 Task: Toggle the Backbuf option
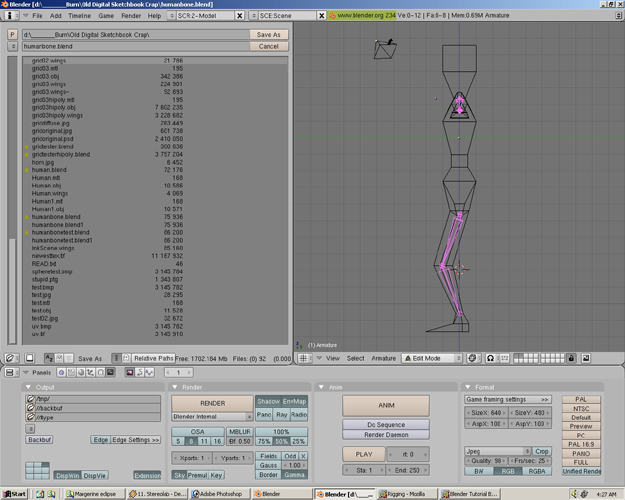pos(39,439)
